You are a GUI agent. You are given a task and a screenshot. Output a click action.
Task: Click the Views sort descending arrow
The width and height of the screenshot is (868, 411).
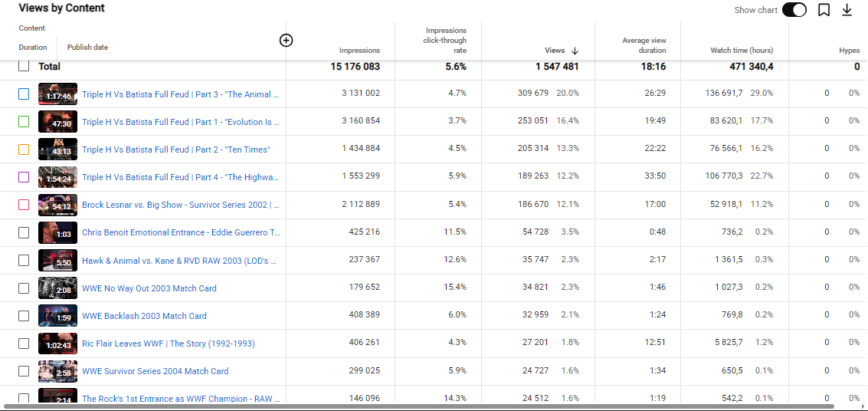click(575, 51)
